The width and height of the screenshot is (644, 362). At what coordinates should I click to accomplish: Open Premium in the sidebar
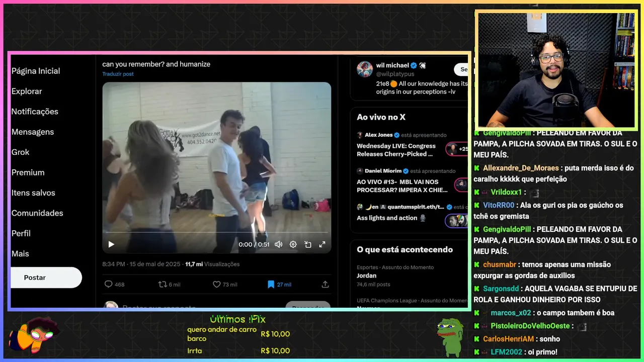[28, 172]
